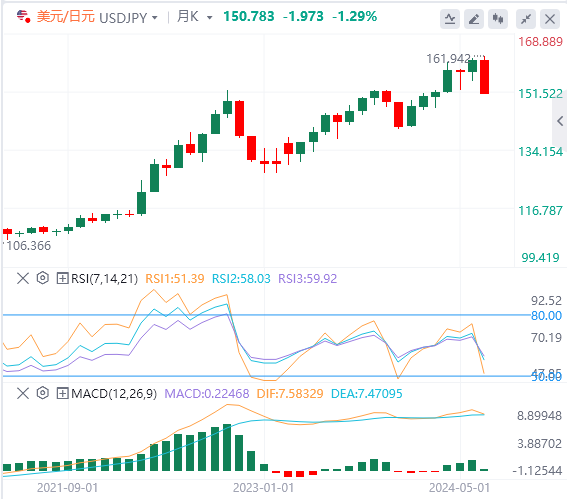Expand side panel with left chevron

point(560,121)
